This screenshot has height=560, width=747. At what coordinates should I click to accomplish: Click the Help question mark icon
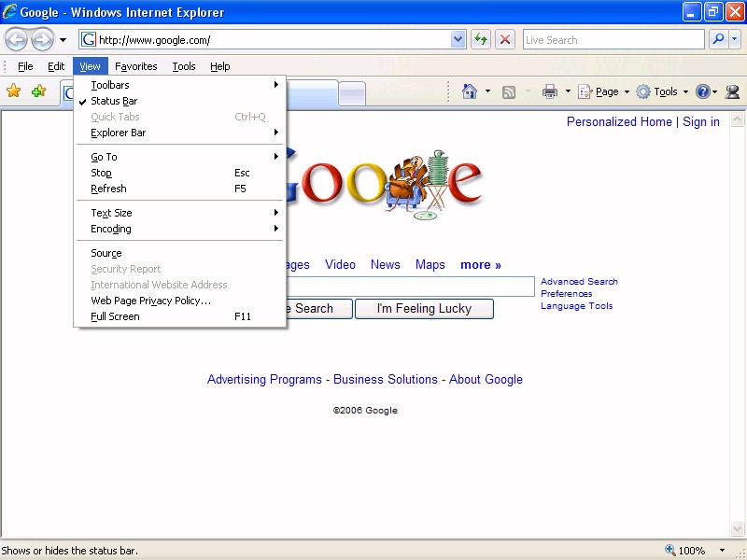(702, 91)
